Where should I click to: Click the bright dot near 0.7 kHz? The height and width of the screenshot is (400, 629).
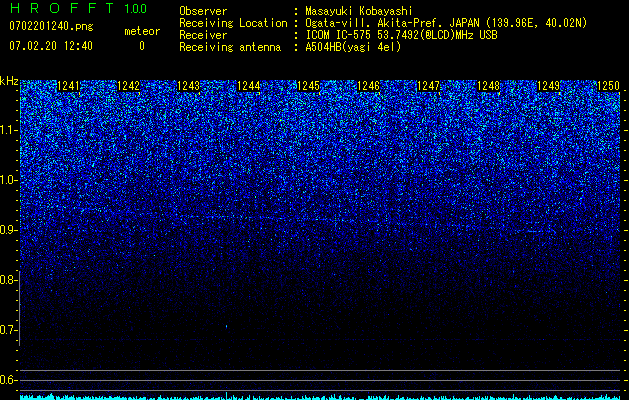pyautogui.click(x=227, y=327)
